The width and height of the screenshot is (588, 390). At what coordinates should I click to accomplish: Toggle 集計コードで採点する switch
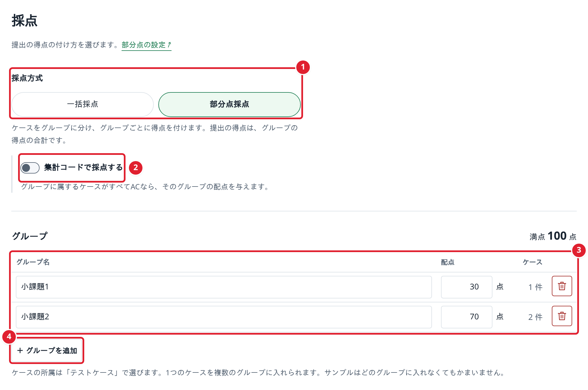pos(30,168)
